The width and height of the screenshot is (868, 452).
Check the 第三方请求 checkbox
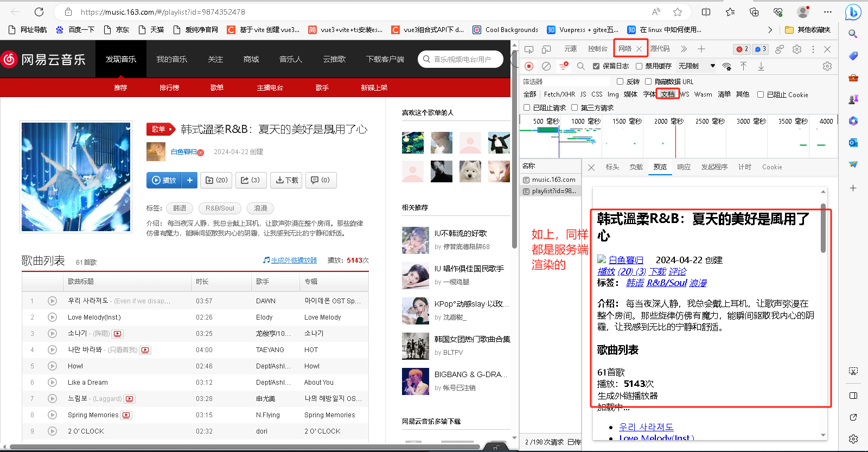[575, 107]
